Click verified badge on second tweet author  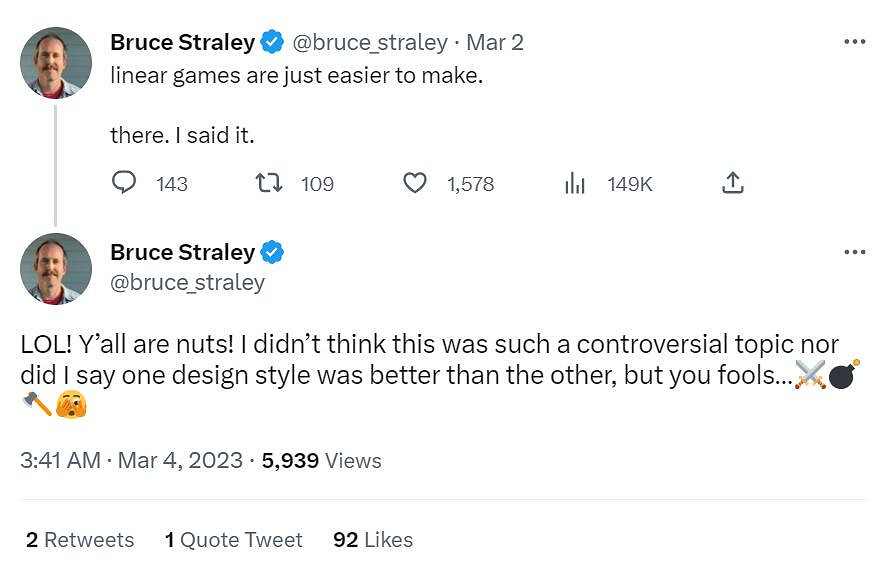(272, 252)
